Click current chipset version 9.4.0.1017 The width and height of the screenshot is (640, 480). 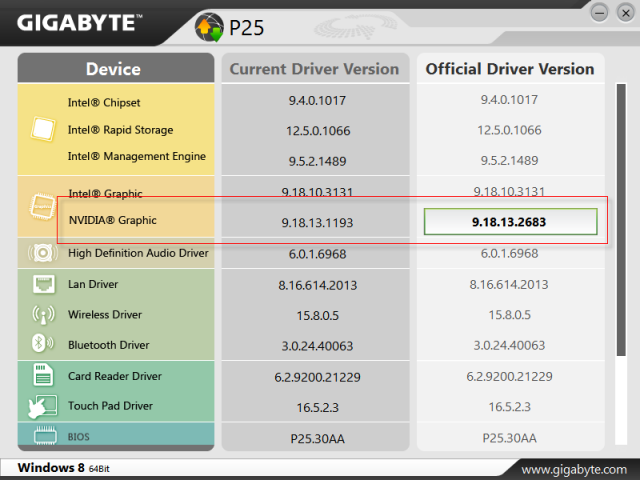317,100
